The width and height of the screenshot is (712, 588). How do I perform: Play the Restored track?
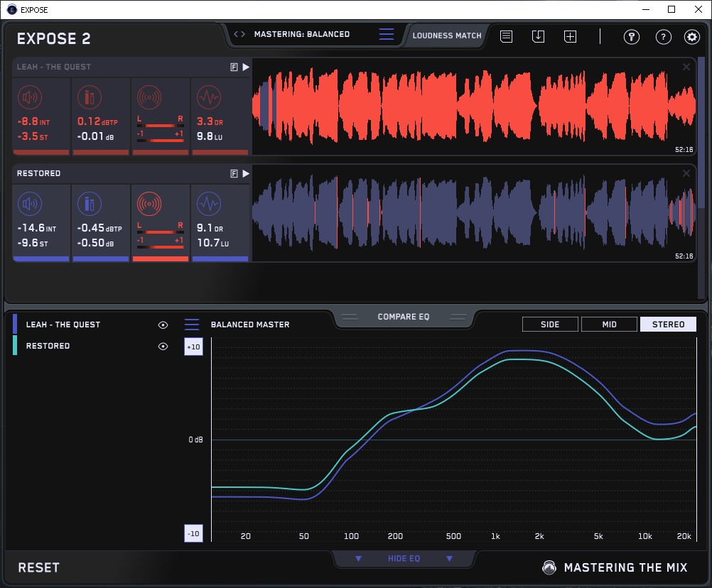coord(246,174)
